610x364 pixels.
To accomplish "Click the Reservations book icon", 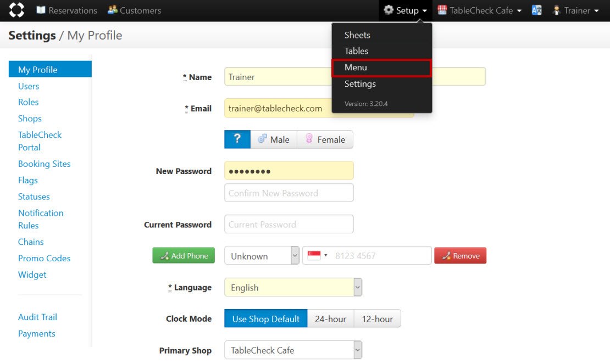I will click(x=41, y=10).
